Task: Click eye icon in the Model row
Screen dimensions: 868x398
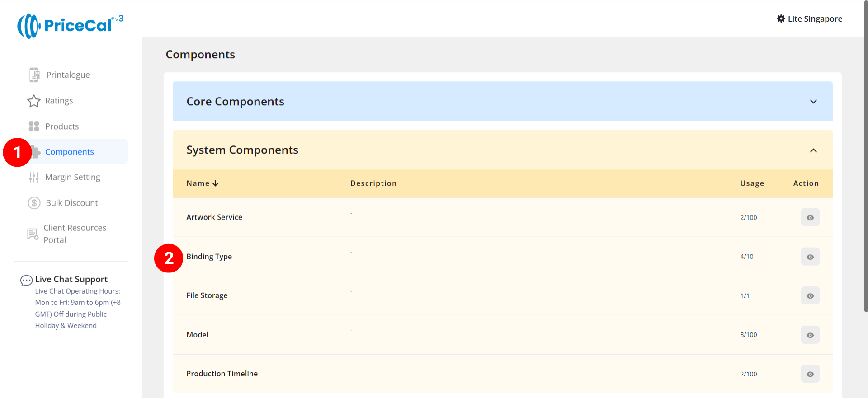Action: coord(810,335)
